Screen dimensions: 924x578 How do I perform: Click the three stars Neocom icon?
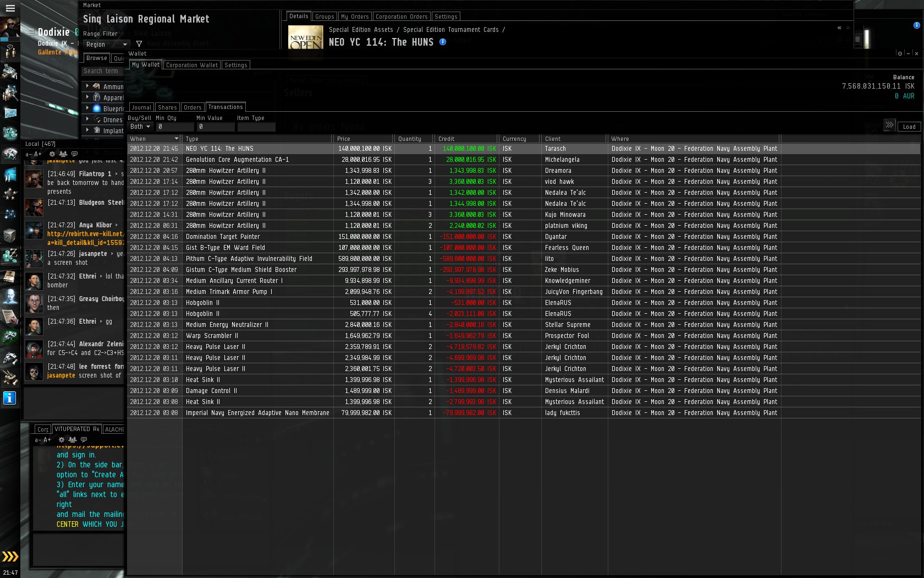10,194
